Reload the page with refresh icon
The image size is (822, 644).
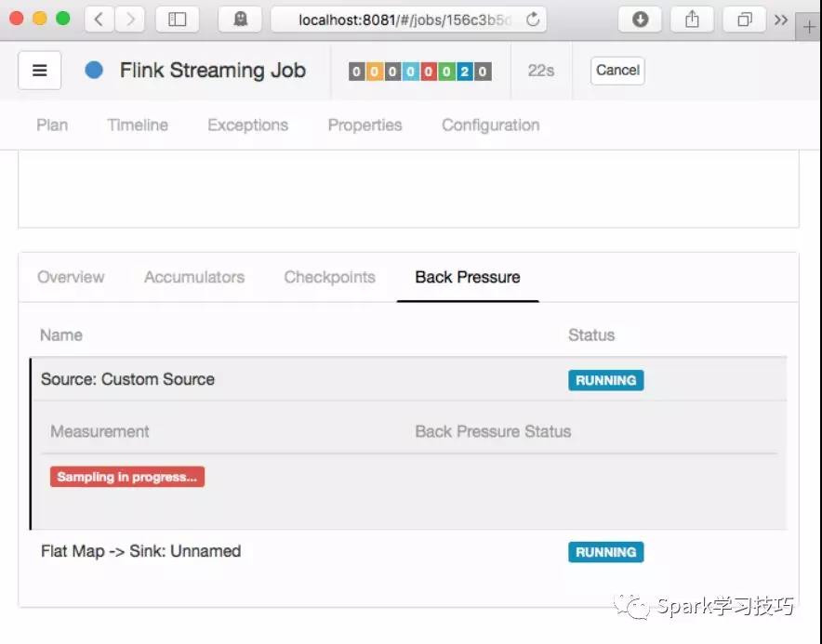(x=533, y=20)
